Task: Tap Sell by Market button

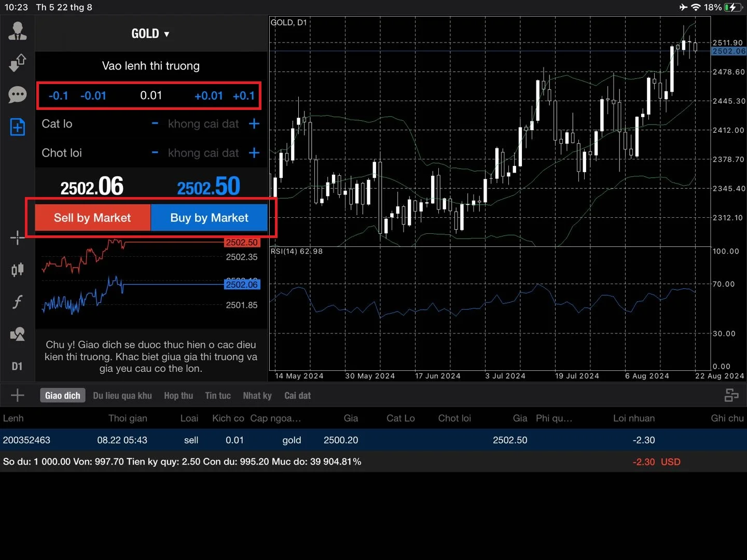Action: click(92, 218)
